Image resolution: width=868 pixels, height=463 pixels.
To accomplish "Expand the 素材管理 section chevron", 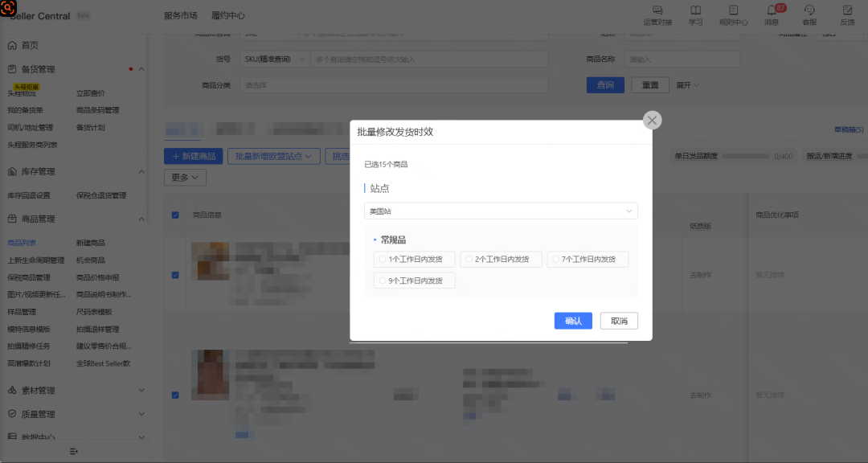I will pos(141,391).
